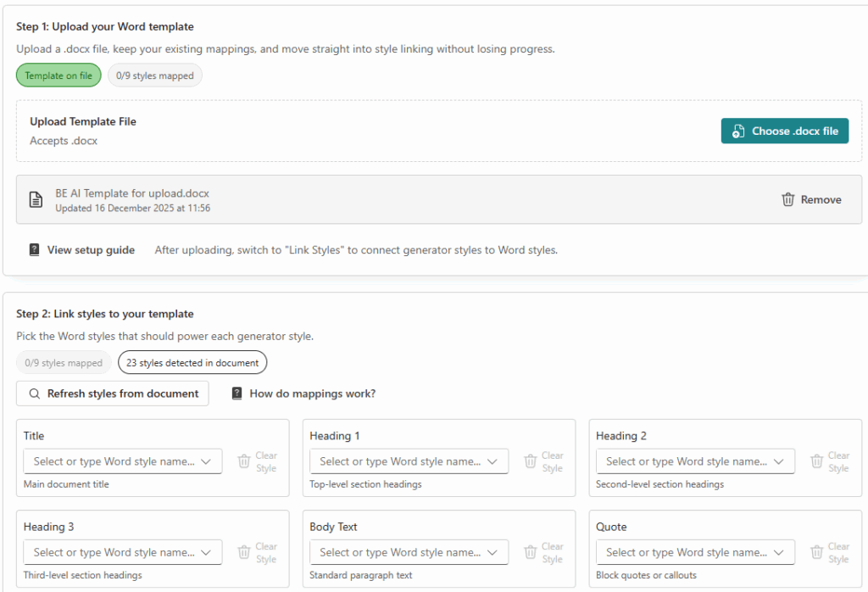Click the Choose .docx file button
The height and width of the screenshot is (592, 868).
tap(784, 131)
